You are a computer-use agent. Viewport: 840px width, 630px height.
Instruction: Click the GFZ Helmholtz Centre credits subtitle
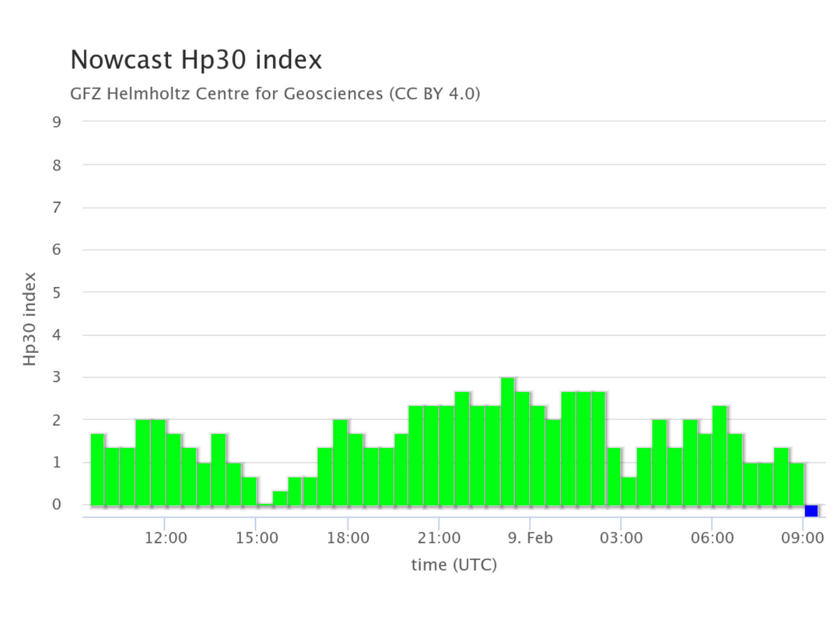[x=275, y=93]
